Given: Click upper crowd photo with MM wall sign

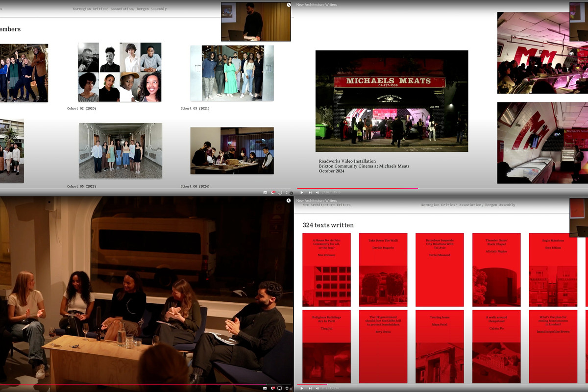Looking at the screenshot, I should 542,53.
